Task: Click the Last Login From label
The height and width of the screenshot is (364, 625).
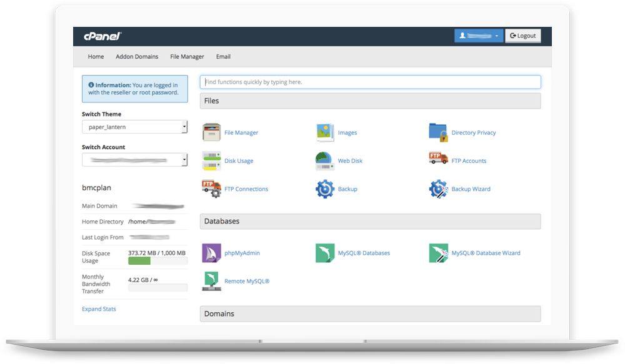Action: tap(103, 237)
